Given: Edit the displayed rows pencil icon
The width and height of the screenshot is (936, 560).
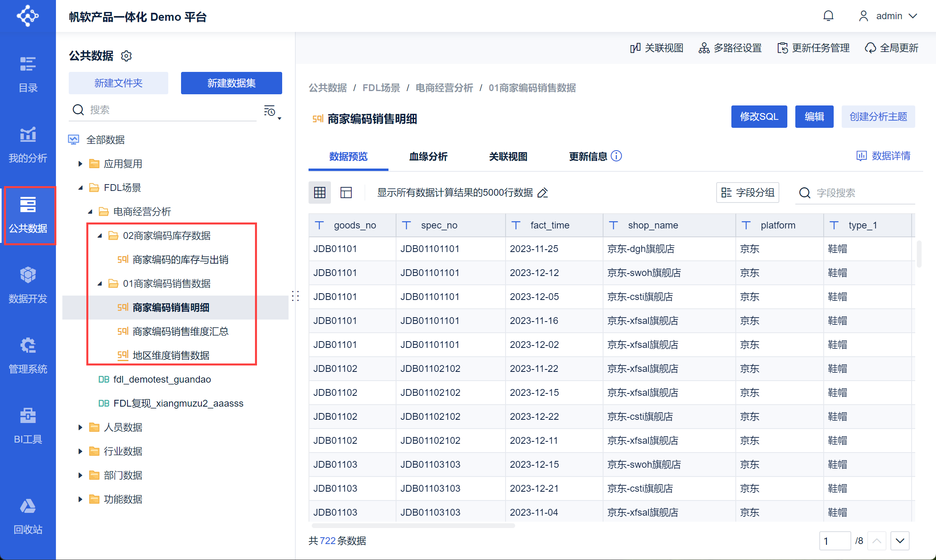Looking at the screenshot, I should [x=543, y=193].
